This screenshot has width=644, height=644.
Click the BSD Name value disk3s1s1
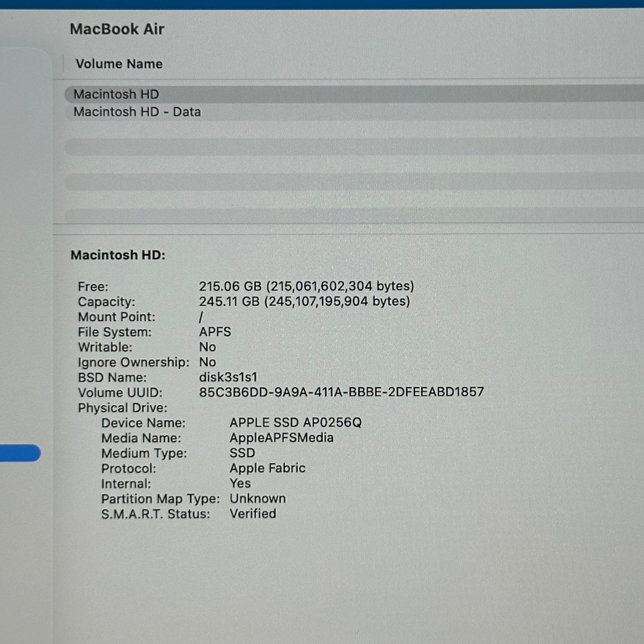click(228, 377)
